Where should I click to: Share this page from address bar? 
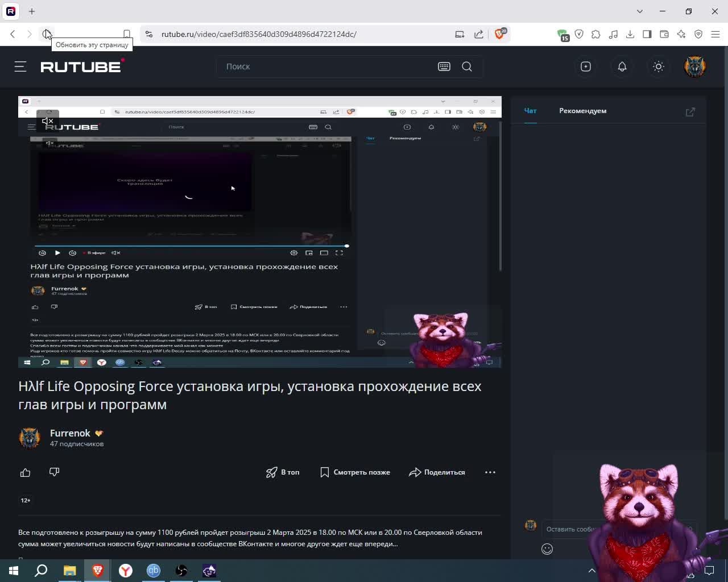tap(479, 34)
